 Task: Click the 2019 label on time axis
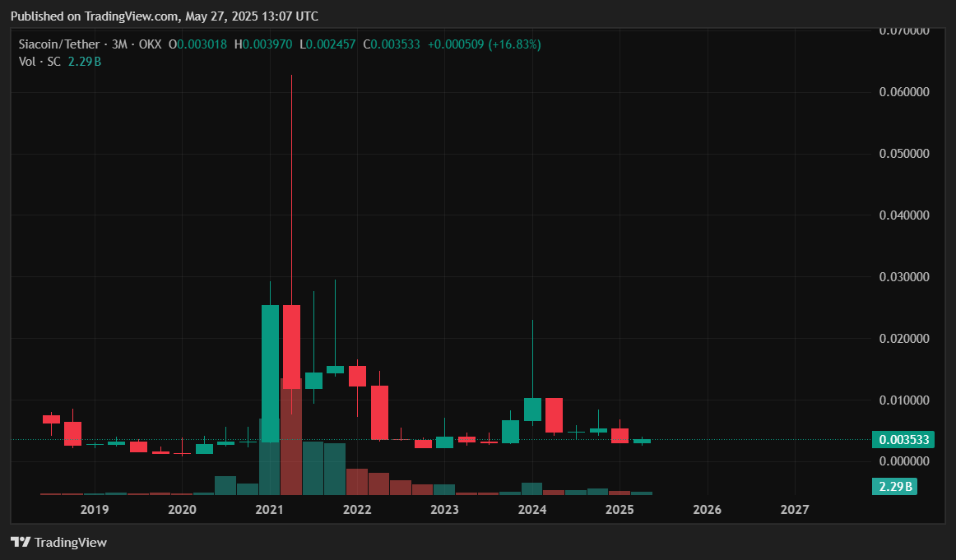click(95, 510)
